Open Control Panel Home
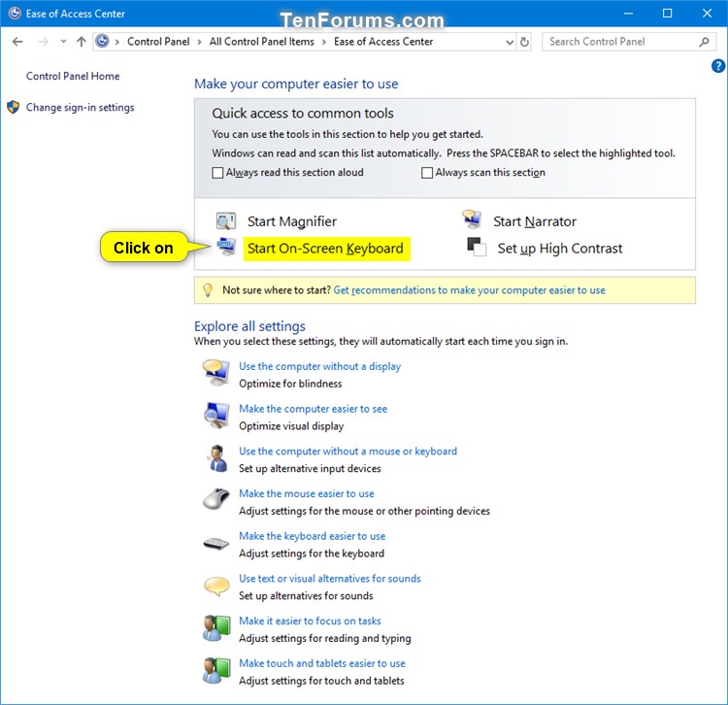The width and height of the screenshot is (728, 705). 73,76
